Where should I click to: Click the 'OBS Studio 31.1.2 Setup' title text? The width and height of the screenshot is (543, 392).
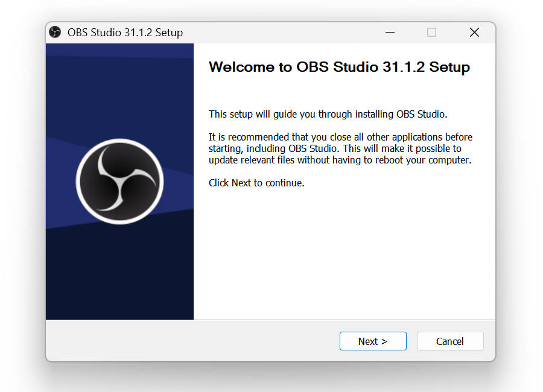pos(125,32)
